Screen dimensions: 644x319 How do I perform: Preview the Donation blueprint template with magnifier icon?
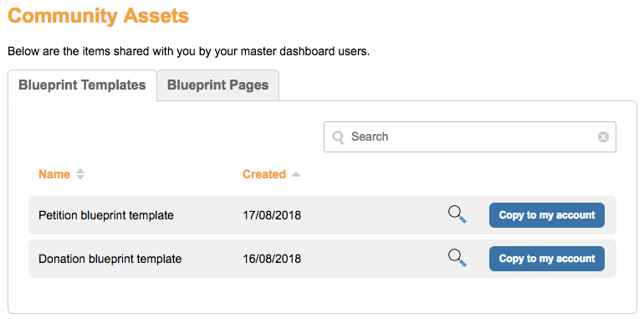pos(457,259)
